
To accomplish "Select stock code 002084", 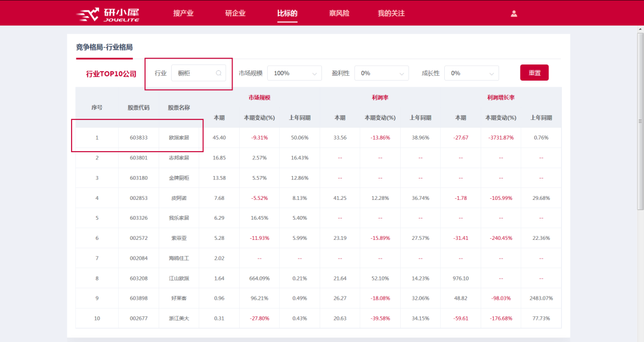I will point(138,258).
